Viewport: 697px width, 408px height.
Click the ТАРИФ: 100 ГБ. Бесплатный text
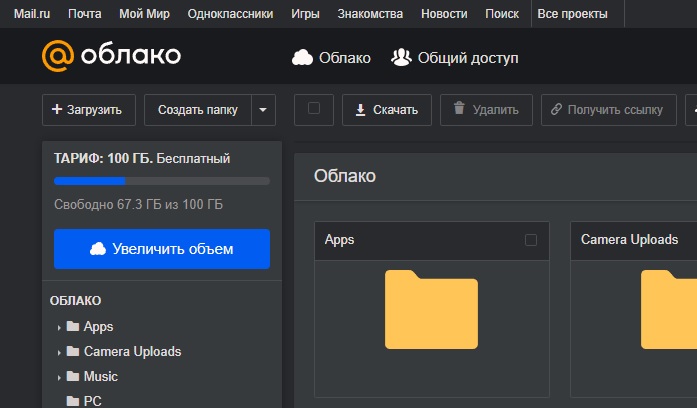(142, 158)
